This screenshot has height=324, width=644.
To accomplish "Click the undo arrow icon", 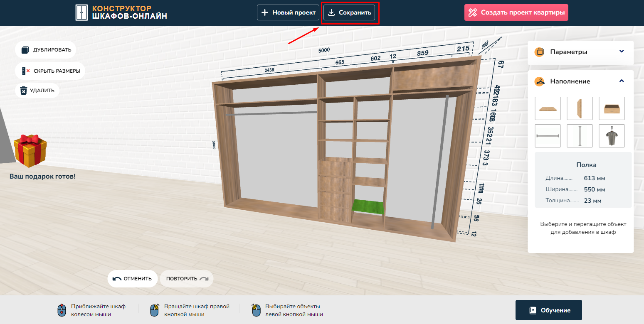I will (117, 279).
